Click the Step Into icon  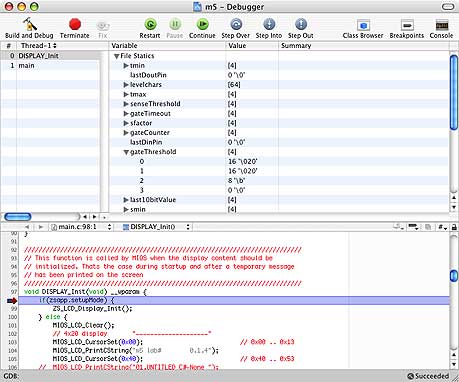tap(269, 24)
